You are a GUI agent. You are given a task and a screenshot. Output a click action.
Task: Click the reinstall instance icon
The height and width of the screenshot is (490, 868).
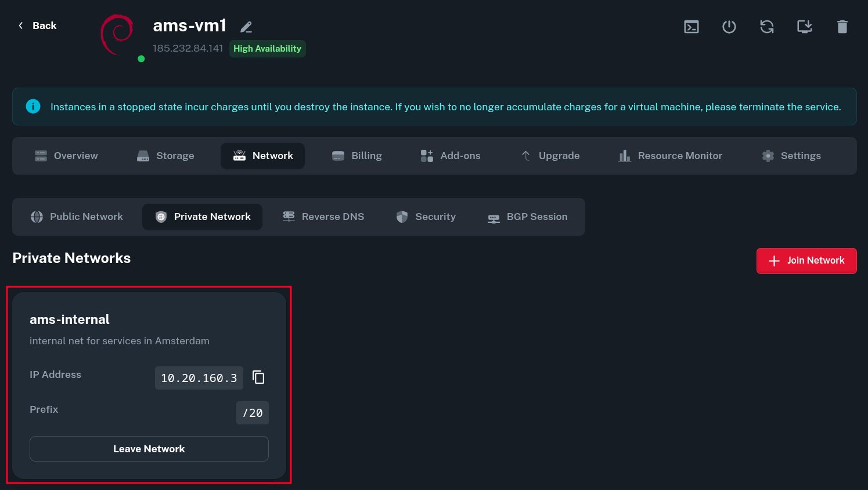(804, 27)
